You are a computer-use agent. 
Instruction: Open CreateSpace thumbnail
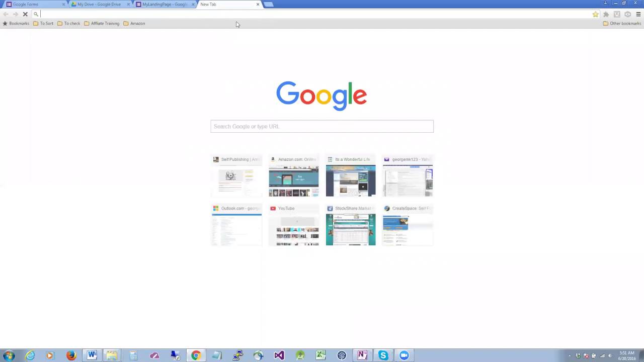tap(408, 225)
